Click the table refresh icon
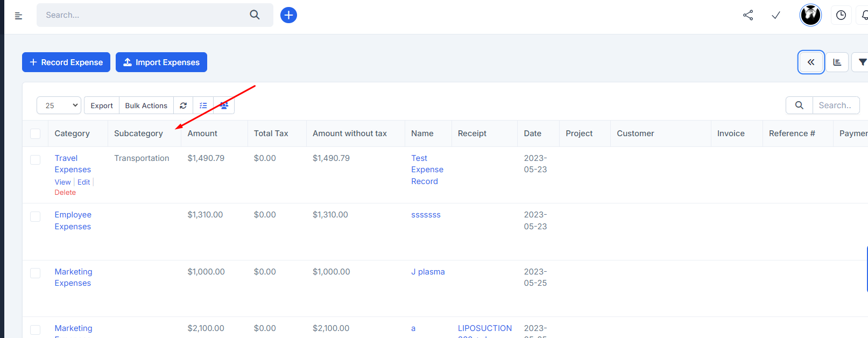 pyautogui.click(x=183, y=105)
